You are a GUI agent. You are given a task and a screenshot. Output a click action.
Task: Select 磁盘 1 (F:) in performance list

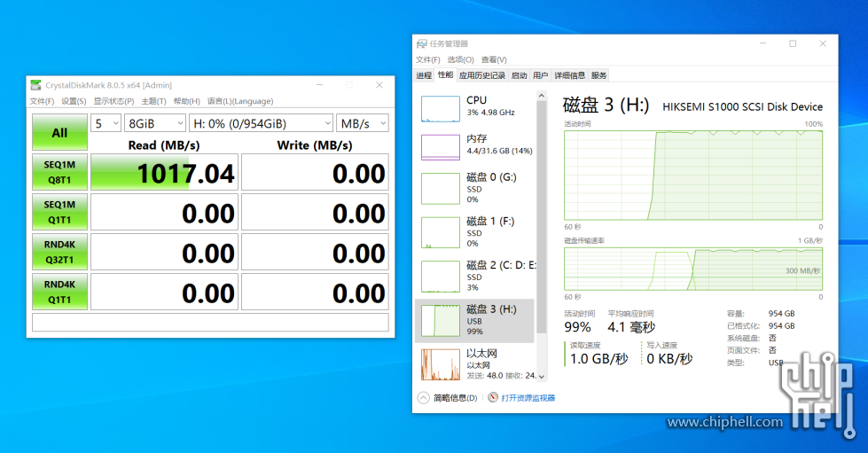(475, 232)
